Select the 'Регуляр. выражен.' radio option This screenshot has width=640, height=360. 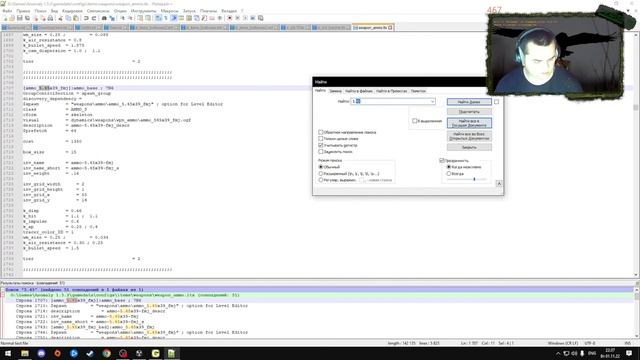[x=320, y=180]
